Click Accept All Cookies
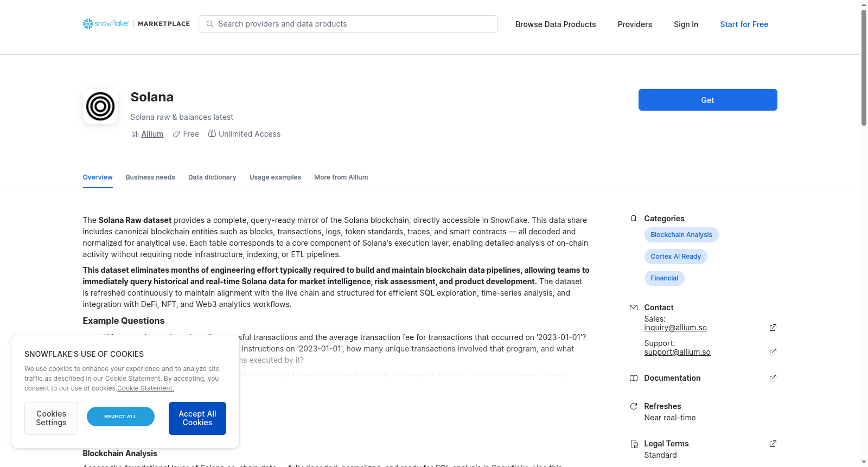 [197, 418]
